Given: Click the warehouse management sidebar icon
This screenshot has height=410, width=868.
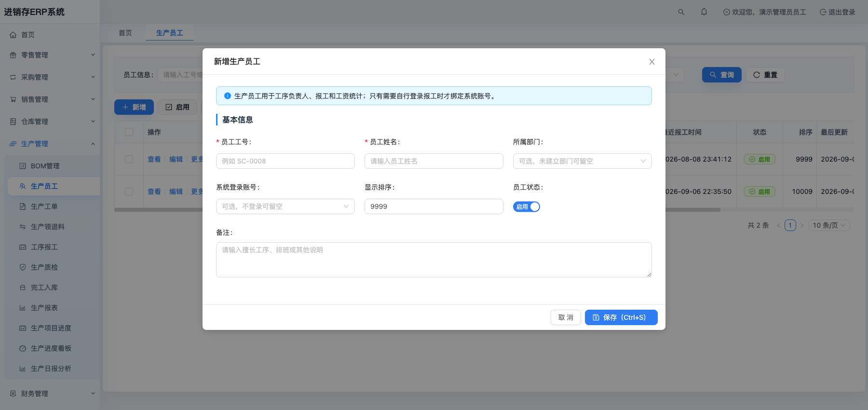Looking at the screenshot, I should (13, 122).
